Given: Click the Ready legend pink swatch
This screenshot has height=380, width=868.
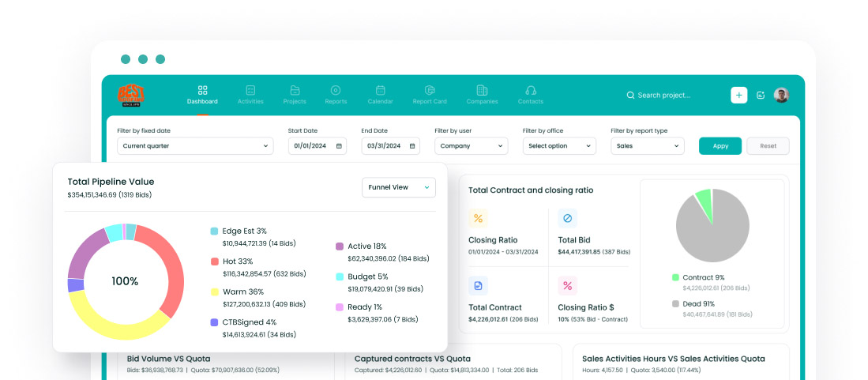Looking at the screenshot, I should coord(340,307).
